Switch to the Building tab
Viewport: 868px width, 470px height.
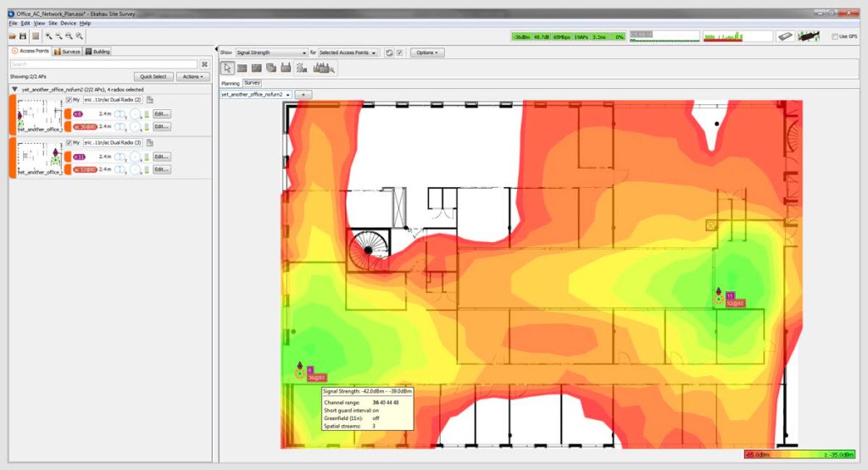coord(97,52)
